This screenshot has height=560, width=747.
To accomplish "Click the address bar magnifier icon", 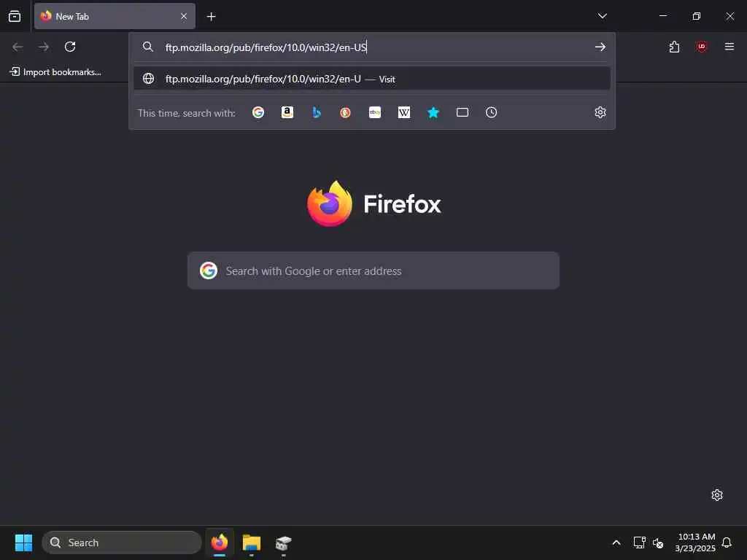I will click(147, 47).
